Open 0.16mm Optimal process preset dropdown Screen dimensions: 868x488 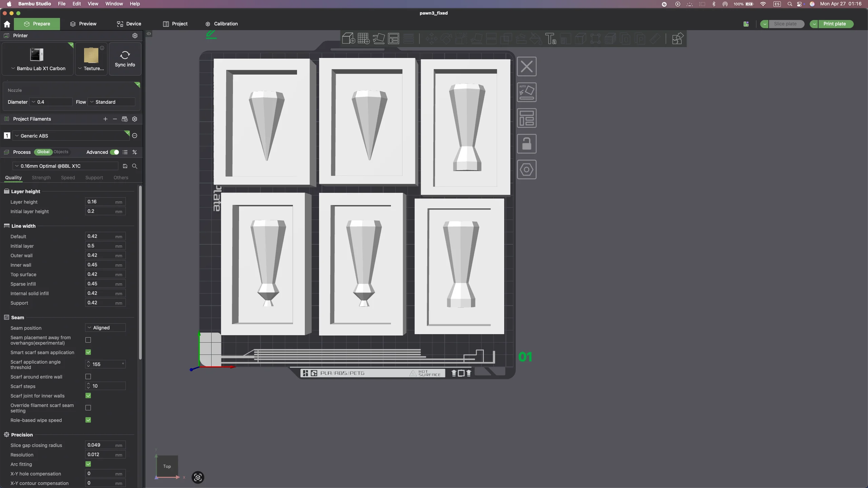[x=65, y=166]
